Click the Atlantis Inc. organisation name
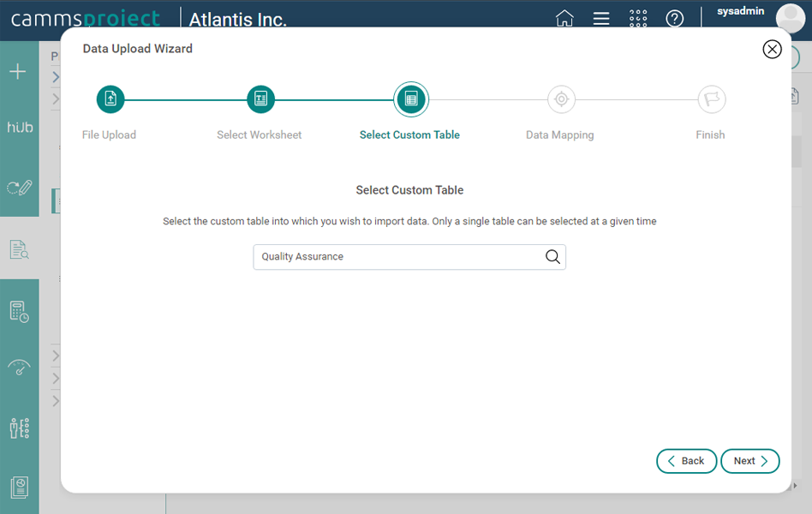The width and height of the screenshot is (812, 514). point(238,19)
